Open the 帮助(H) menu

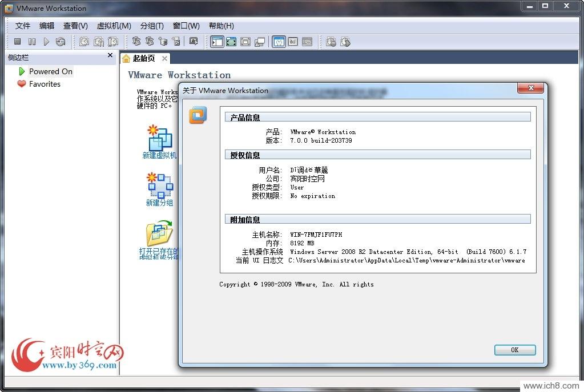(221, 26)
